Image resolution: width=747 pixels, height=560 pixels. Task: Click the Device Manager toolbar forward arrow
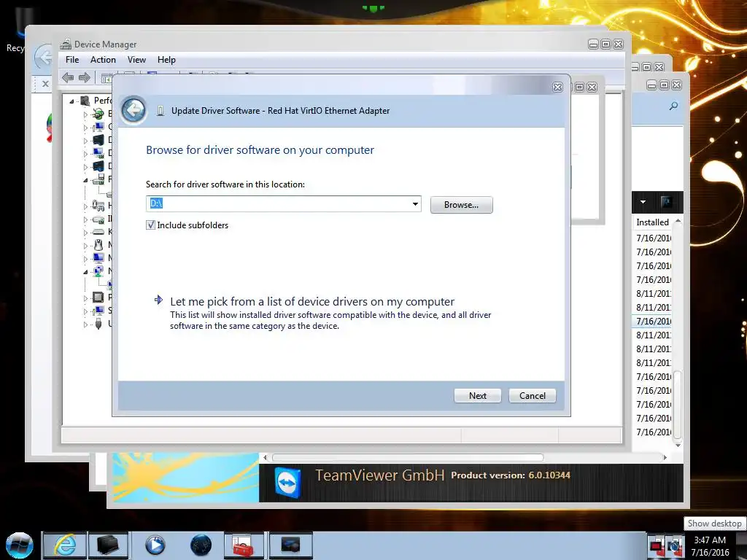85,77
